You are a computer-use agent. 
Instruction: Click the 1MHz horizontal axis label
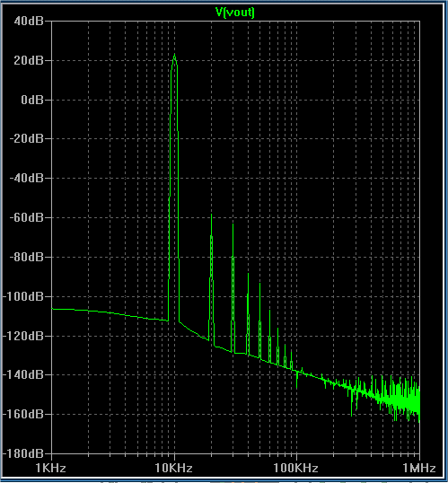[419, 469]
